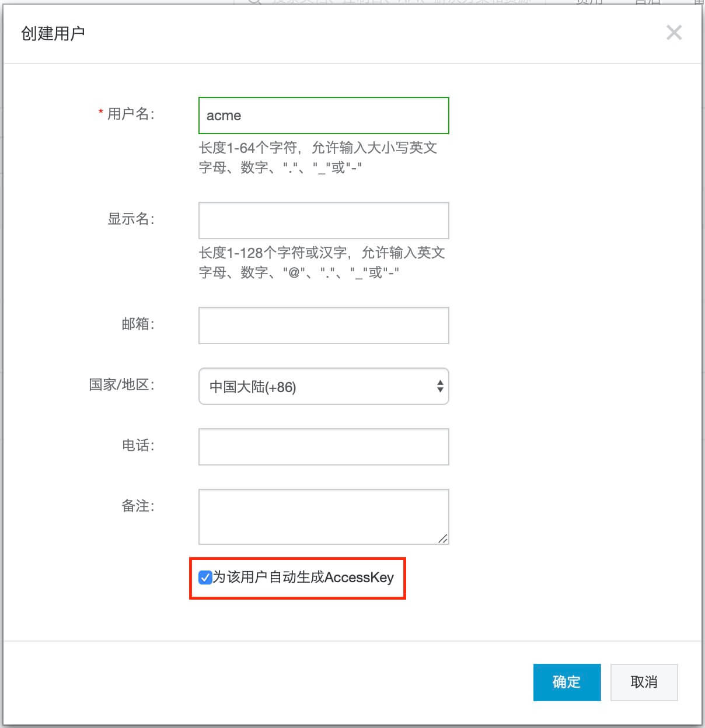705x728 pixels.
Task: Open the 国家/地区 dropdown showing 中国大陆(+86)
Action: point(324,386)
